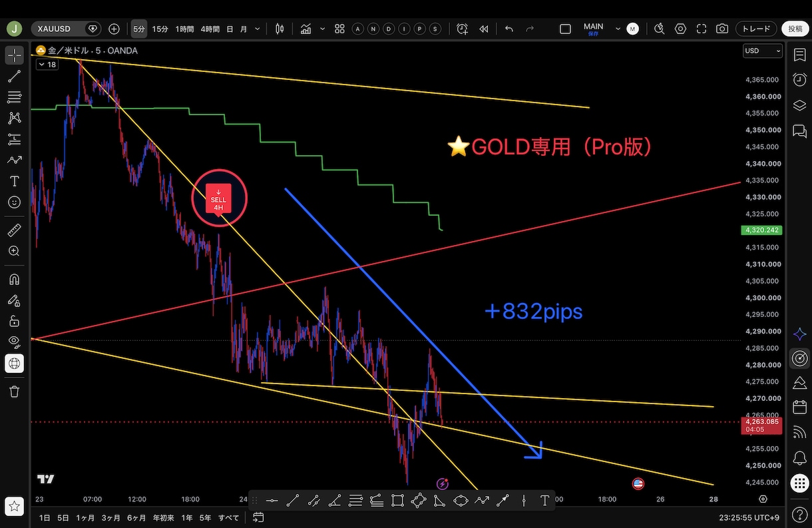Select the crosshair cursor tool
812x528 pixels.
pyautogui.click(x=14, y=55)
